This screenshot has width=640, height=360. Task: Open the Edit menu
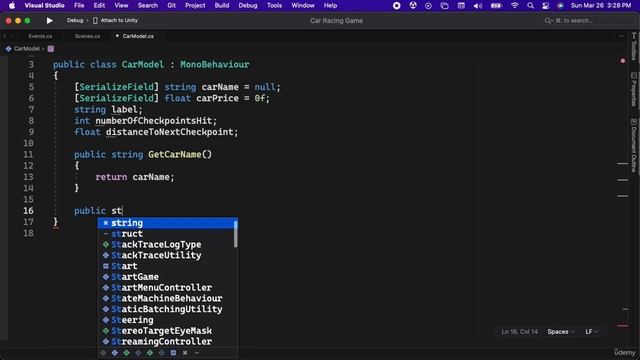tap(99, 5)
